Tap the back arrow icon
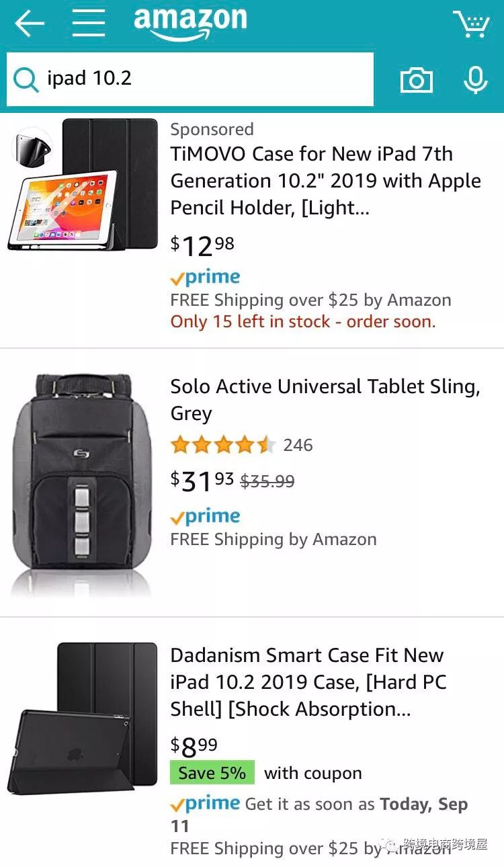The width and height of the screenshot is (504, 867). (29, 24)
